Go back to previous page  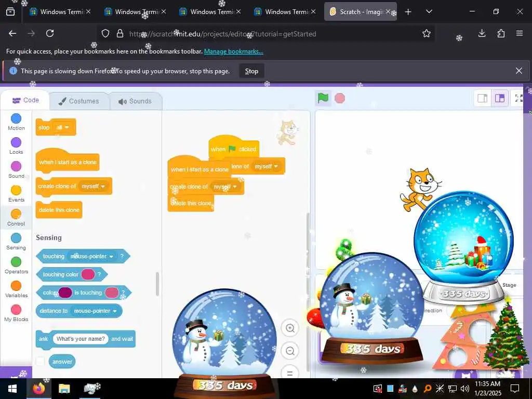12,33
